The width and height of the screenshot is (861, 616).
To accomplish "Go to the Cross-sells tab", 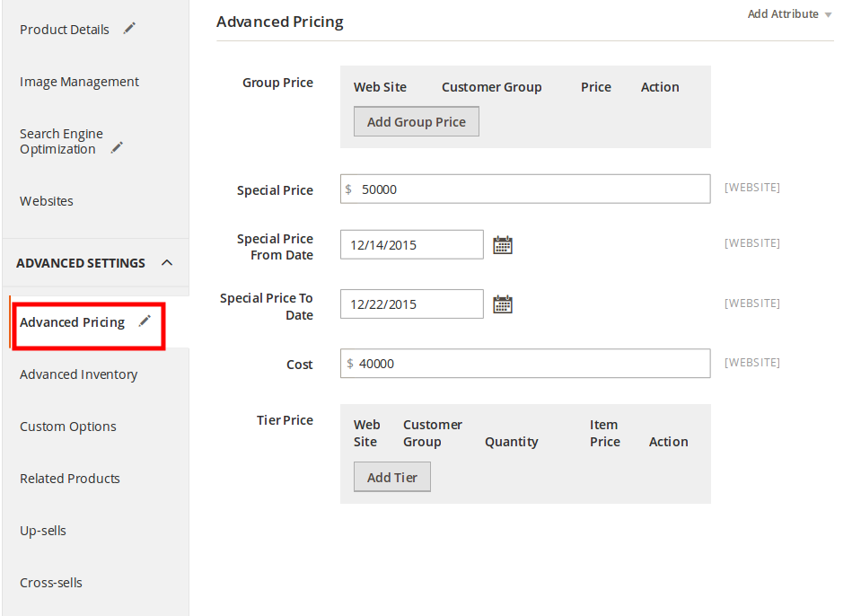I will coord(51,583).
